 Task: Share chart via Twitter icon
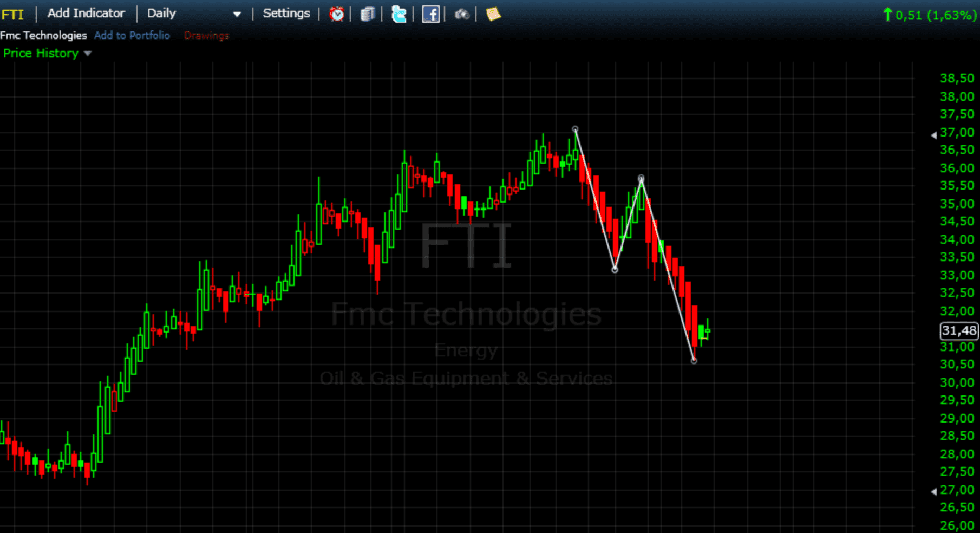(398, 14)
